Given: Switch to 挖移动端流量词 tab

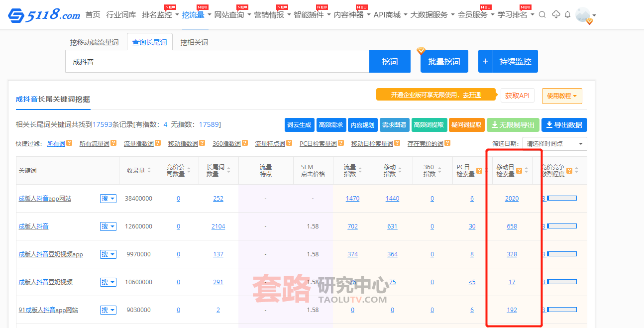Looking at the screenshot, I should pyautogui.click(x=95, y=42).
